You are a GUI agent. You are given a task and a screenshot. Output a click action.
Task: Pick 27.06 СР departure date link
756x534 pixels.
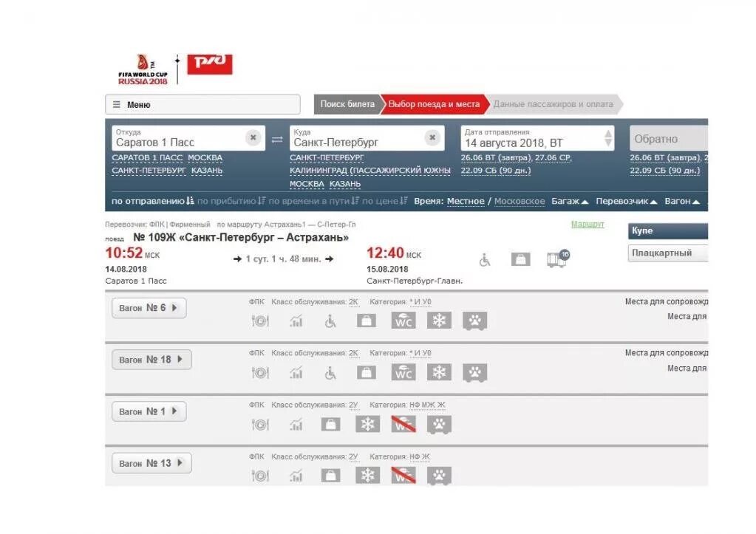pos(553,157)
